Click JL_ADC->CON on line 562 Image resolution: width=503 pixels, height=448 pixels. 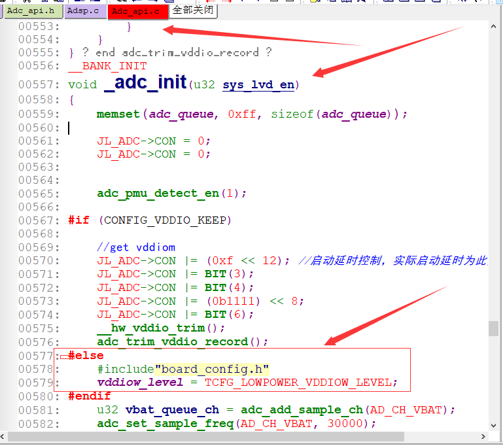pyautogui.click(x=137, y=154)
